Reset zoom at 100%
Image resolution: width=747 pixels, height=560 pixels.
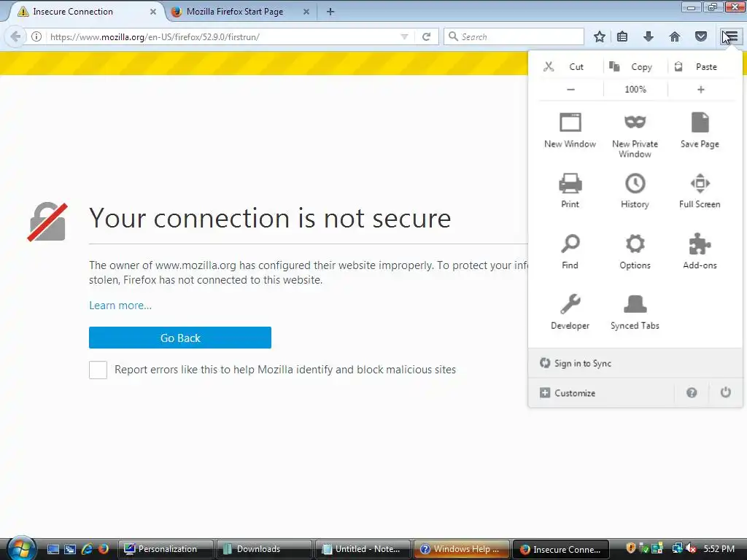pyautogui.click(x=635, y=90)
